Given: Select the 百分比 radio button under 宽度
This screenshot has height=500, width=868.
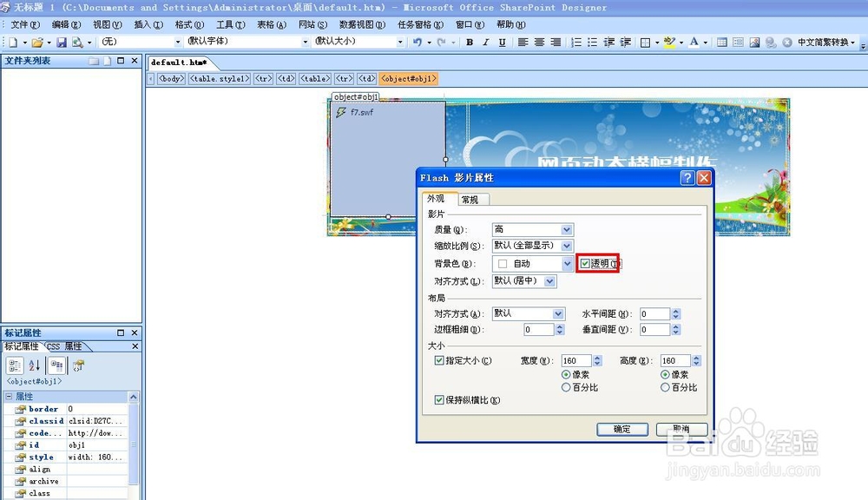Looking at the screenshot, I should [565, 387].
